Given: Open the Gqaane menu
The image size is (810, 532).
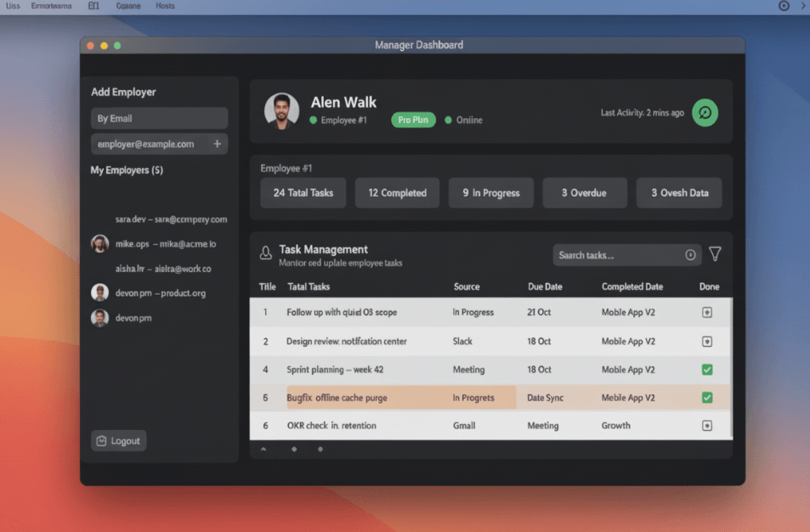Looking at the screenshot, I should pyautogui.click(x=128, y=6).
